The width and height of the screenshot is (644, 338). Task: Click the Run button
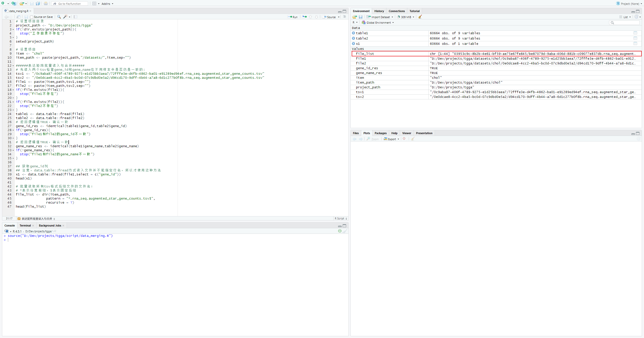tap(293, 17)
